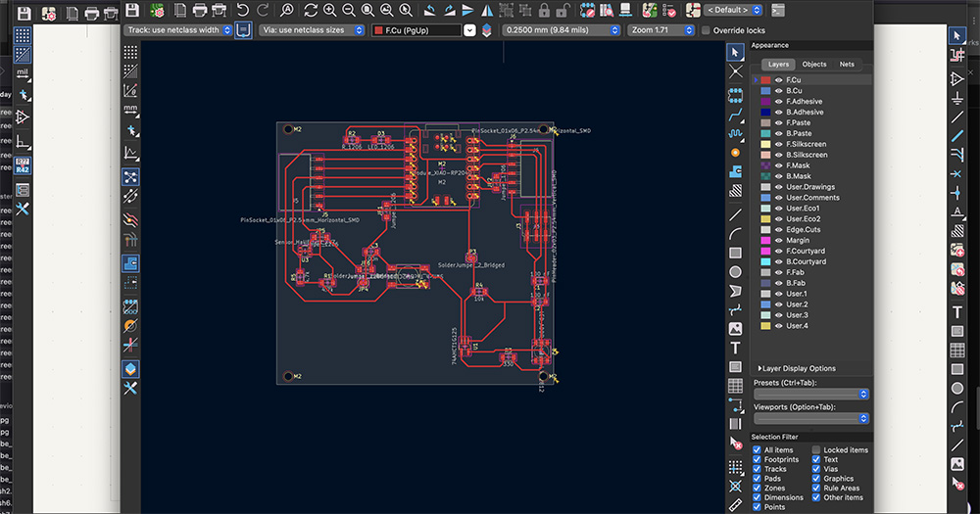This screenshot has height=514, width=980.
Task: Open the Default preset dropdown in top toolbar
Action: click(733, 10)
